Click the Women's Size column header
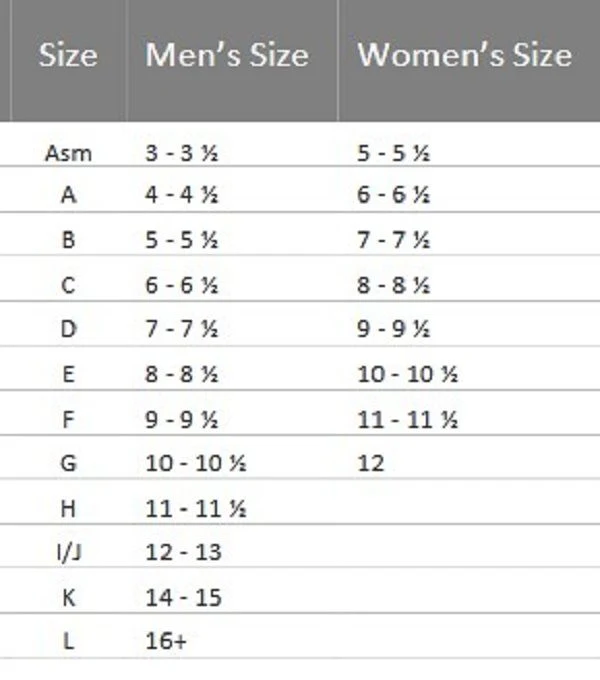The width and height of the screenshot is (600, 680). point(465,55)
